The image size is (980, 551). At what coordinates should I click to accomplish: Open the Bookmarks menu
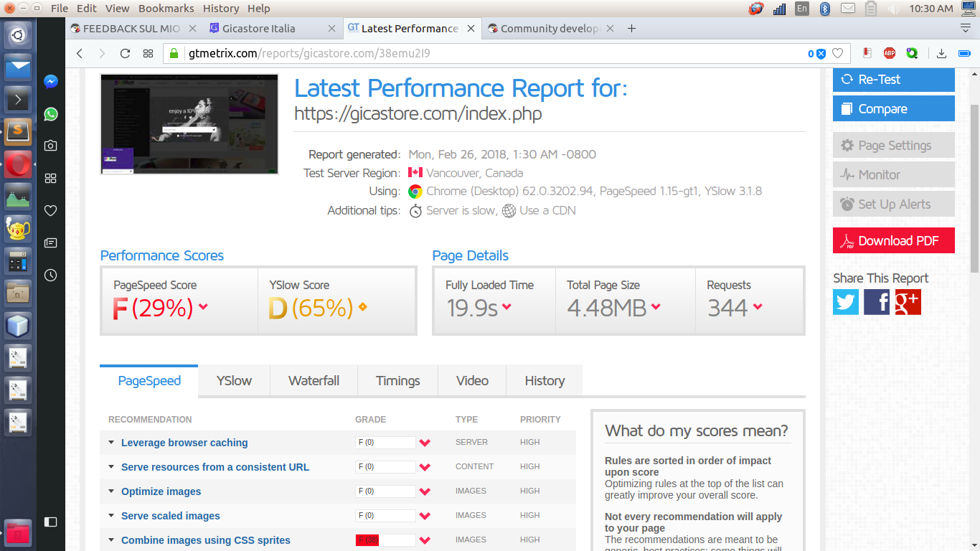pyautogui.click(x=166, y=9)
